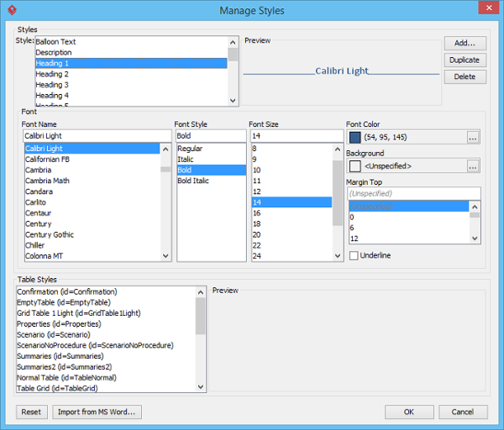Image resolution: width=504 pixels, height=430 pixels.
Task: Select Properties table style
Action: coord(106,324)
